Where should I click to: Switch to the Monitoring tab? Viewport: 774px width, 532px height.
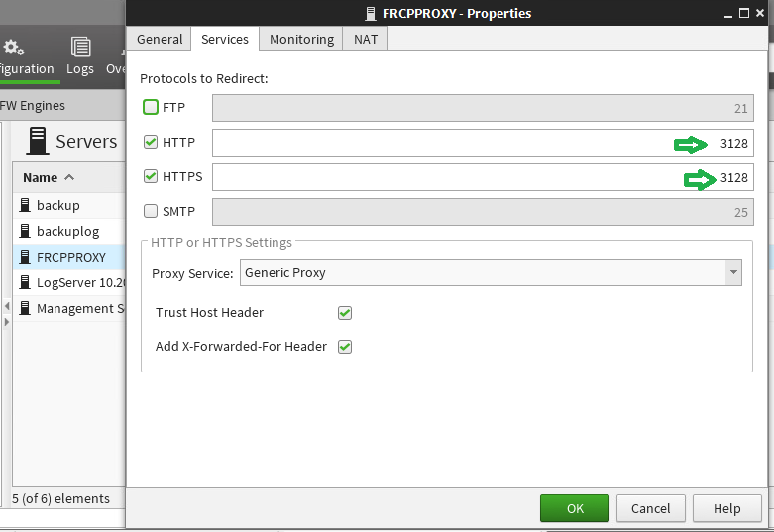pyautogui.click(x=301, y=39)
